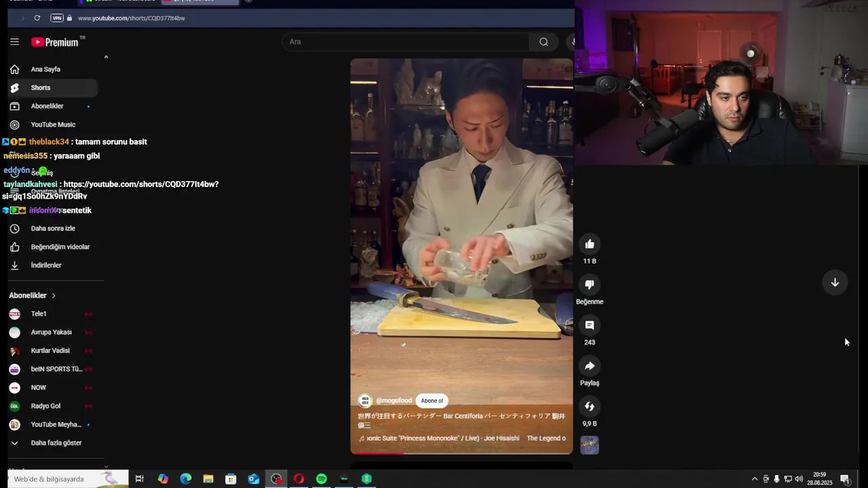Click the VPN badge in address bar

tap(57, 18)
